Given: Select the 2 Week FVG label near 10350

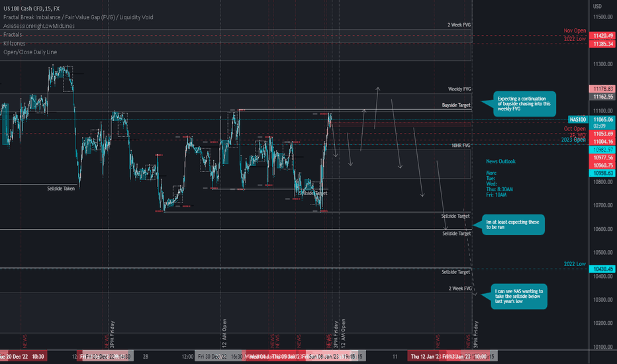Looking at the screenshot, I should 460,289.
